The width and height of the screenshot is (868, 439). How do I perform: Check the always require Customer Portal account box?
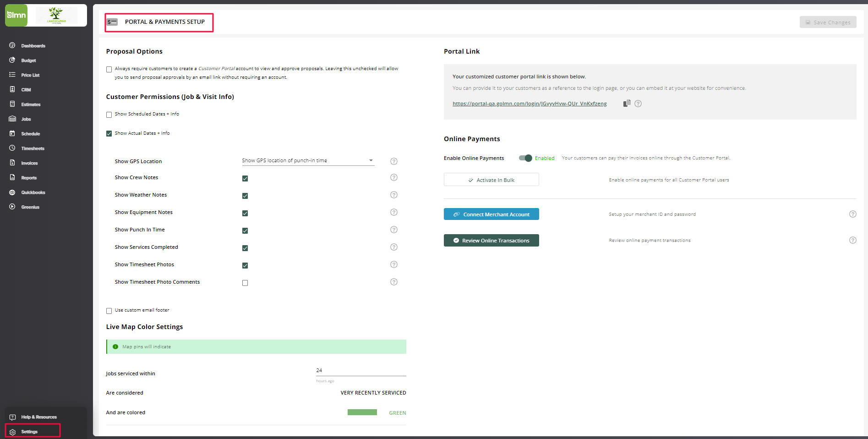pyautogui.click(x=109, y=70)
